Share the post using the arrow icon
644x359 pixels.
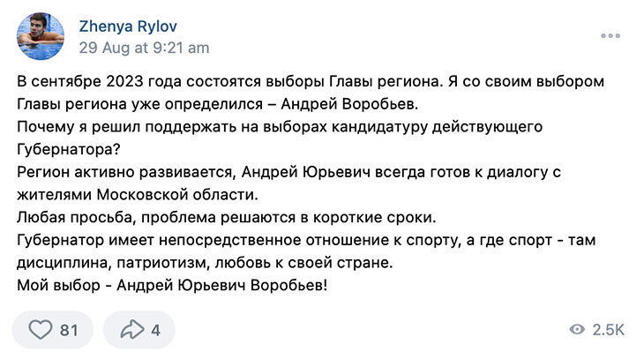131,329
